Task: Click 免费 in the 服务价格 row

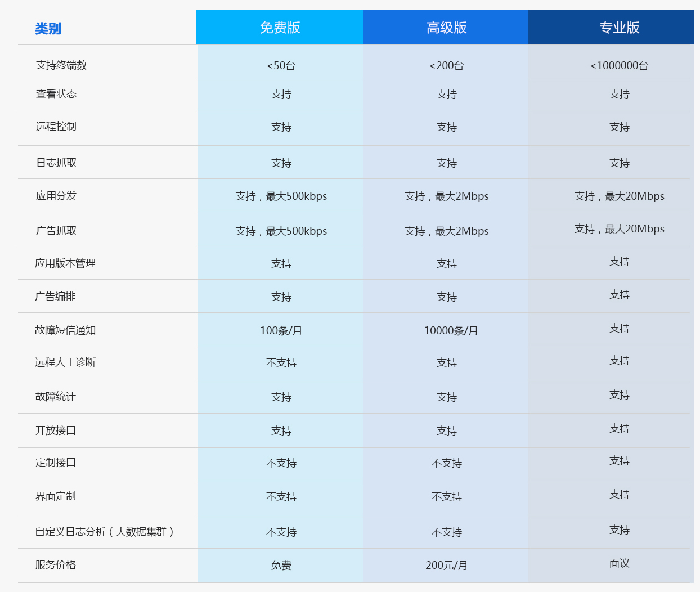Action: pos(281,566)
